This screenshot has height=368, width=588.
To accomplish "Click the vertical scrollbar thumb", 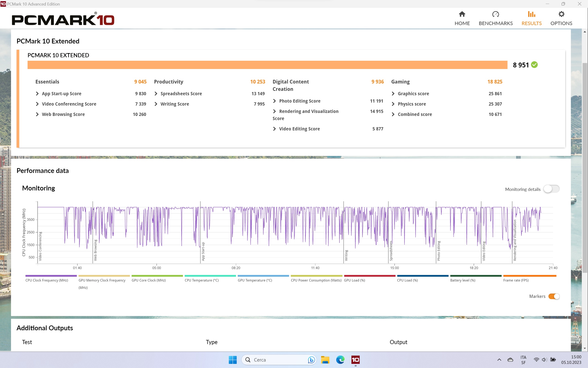I will (585, 168).
